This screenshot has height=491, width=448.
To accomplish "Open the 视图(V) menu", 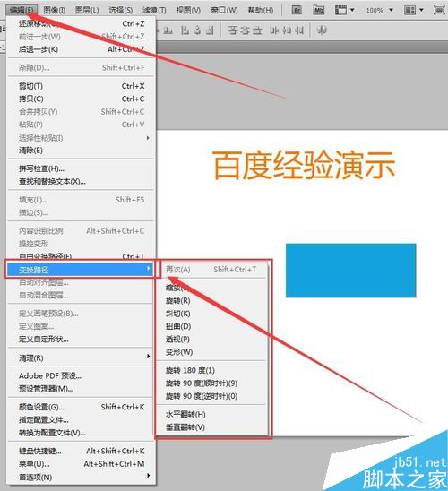I will click(x=188, y=11).
